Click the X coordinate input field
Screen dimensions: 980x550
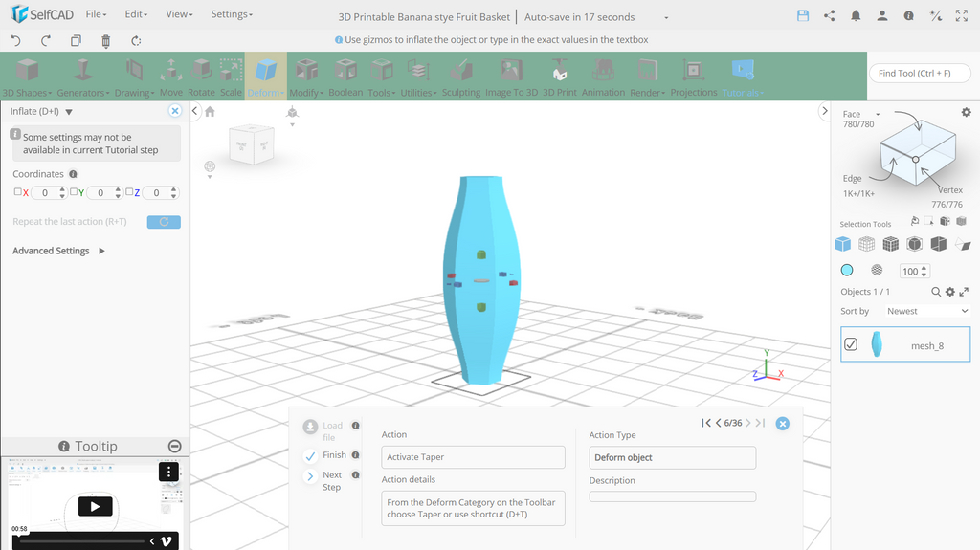(x=45, y=192)
